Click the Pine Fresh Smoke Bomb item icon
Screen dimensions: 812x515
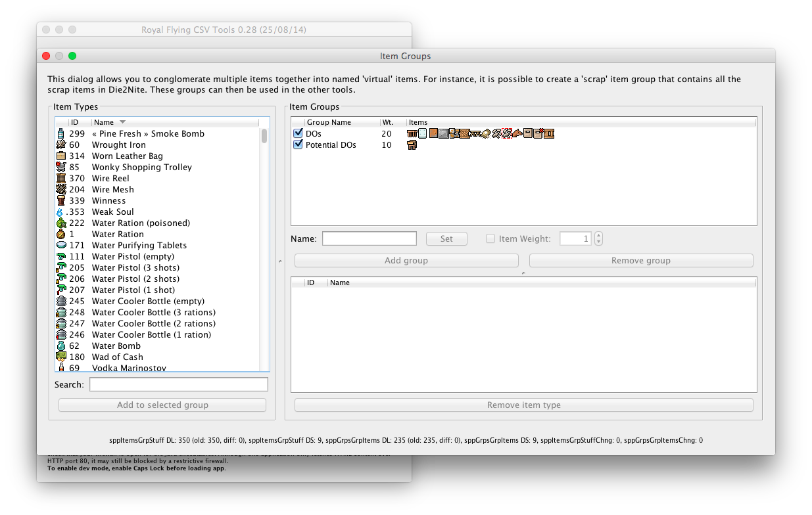point(61,133)
